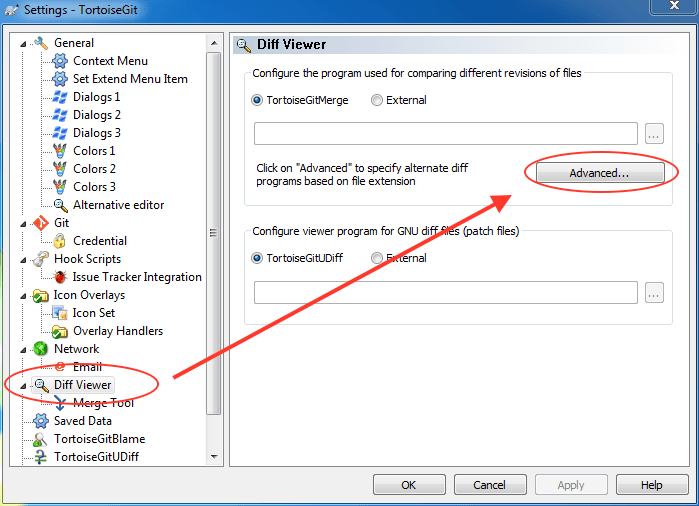
Task: Click the Help button
Action: coord(652,485)
